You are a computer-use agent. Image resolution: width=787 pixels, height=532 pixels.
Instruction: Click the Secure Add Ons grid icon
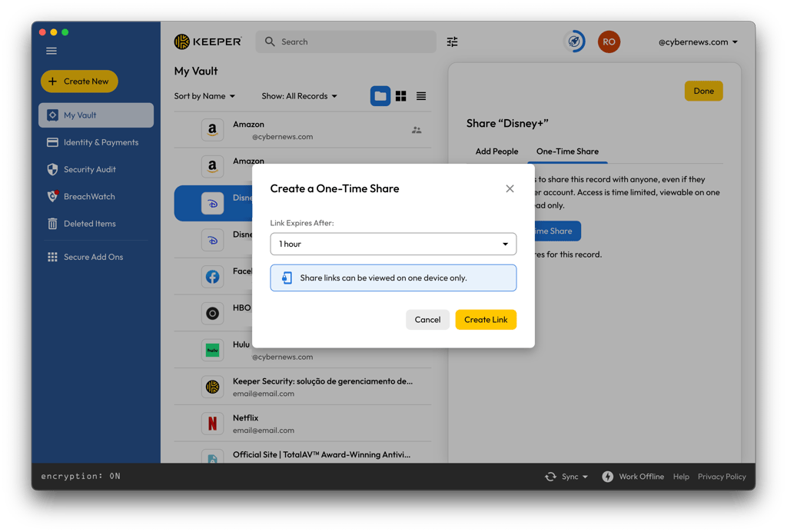pos(52,257)
